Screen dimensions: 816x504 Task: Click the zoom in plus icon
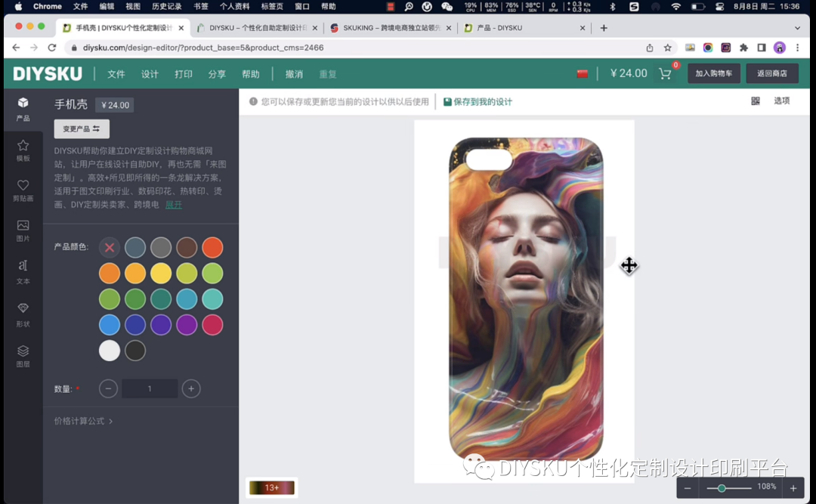(793, 488)
